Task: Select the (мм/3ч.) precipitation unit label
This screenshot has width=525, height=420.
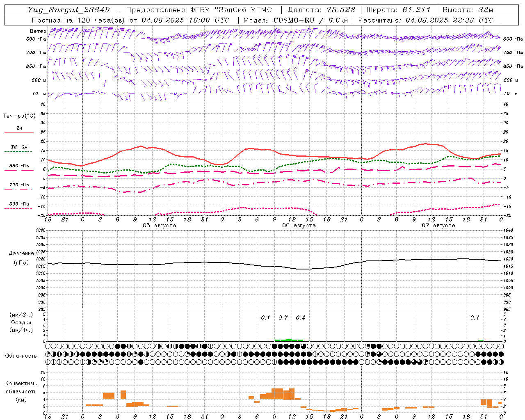Action: pos(21,315)
